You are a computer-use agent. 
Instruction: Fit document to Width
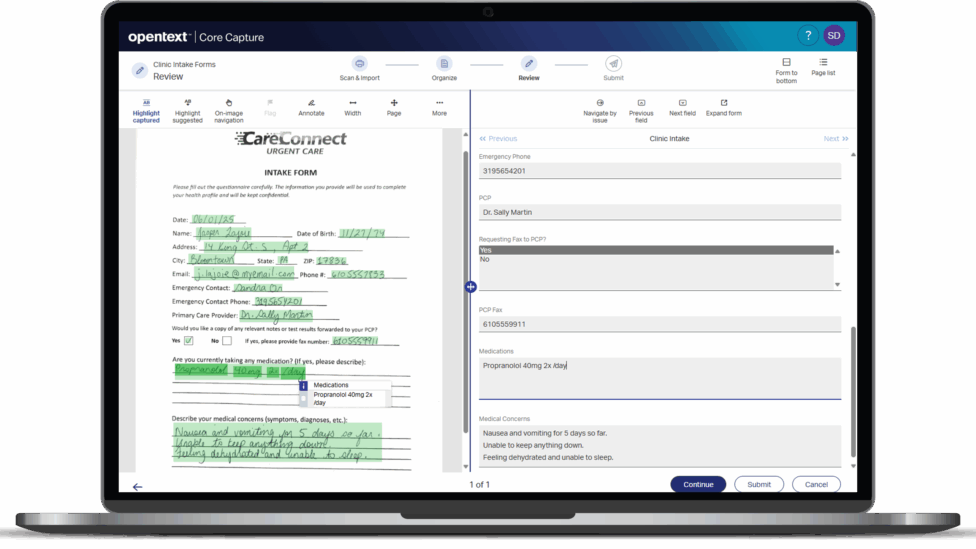pyautogui.click(x=352, y=108)
